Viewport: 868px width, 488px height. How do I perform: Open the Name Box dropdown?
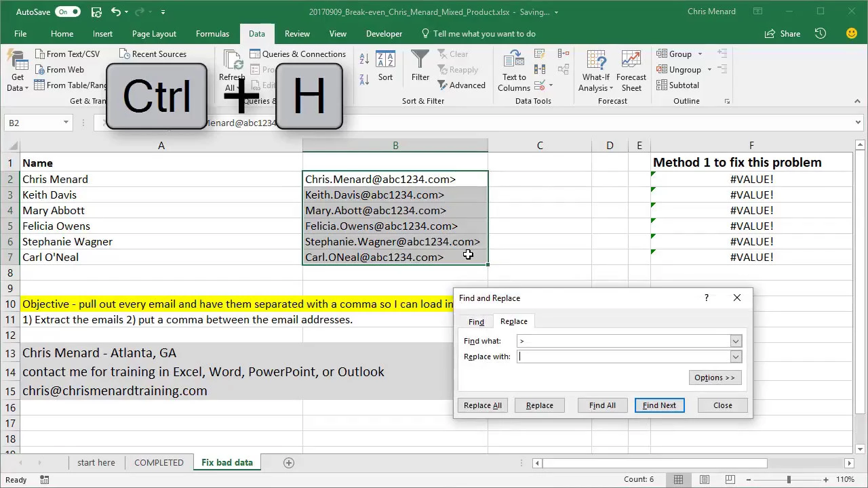point(66,123)
